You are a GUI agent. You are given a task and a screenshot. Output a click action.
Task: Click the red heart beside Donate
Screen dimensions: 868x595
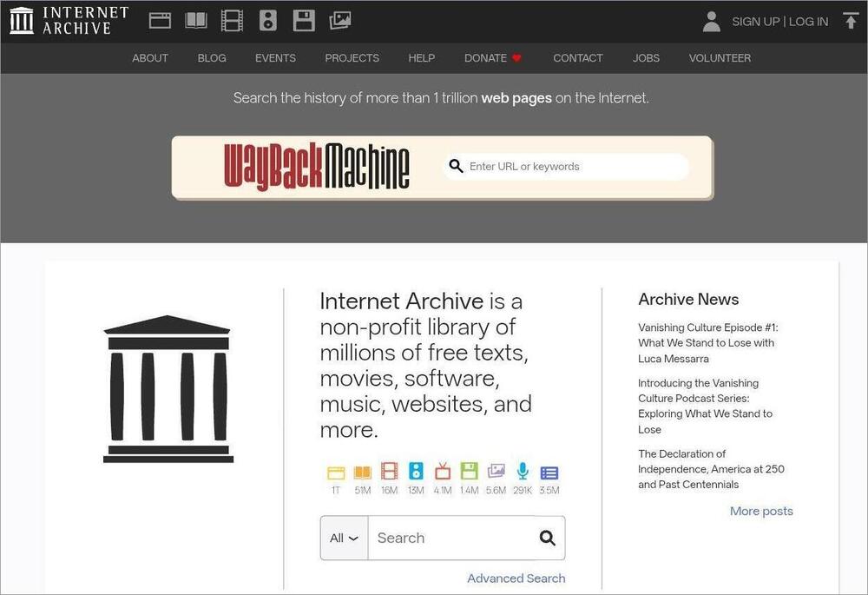(x=516, y=57)
